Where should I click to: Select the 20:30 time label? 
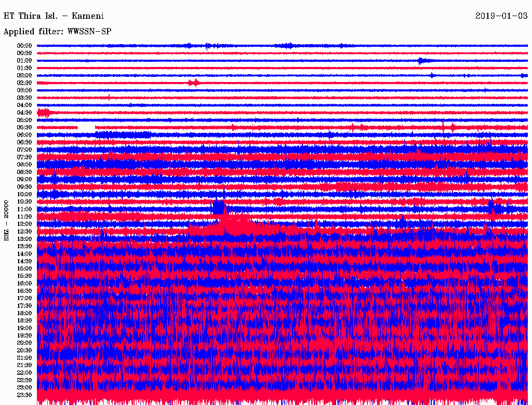pos(24,350)
